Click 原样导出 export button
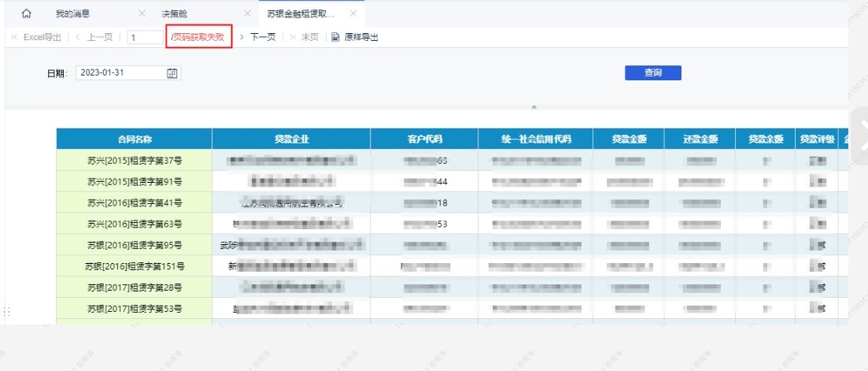Viewport: 868px width, 371px height. [361, 37]
